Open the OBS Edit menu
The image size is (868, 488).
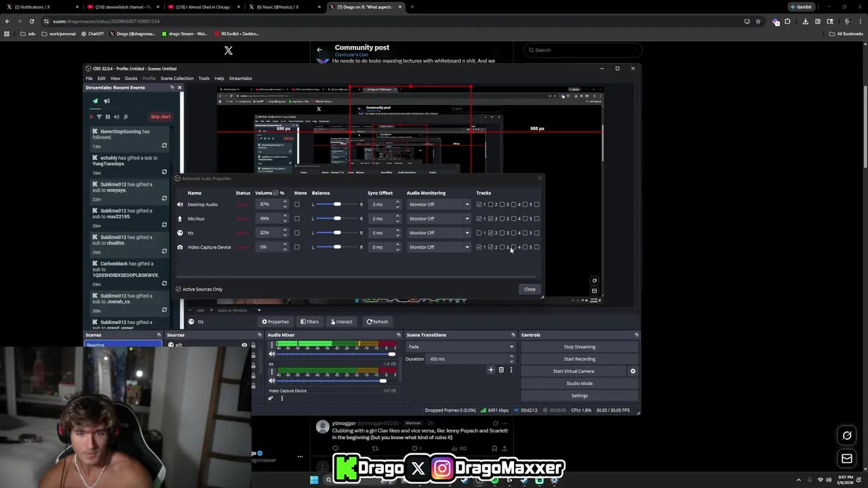coord(102,78)
